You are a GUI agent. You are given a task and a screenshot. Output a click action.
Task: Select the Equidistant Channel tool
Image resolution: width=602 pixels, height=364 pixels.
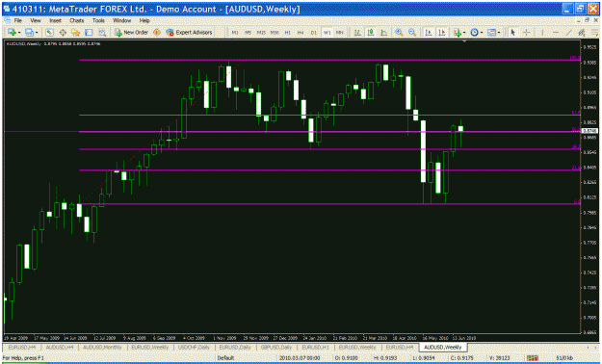click(581, 33)
